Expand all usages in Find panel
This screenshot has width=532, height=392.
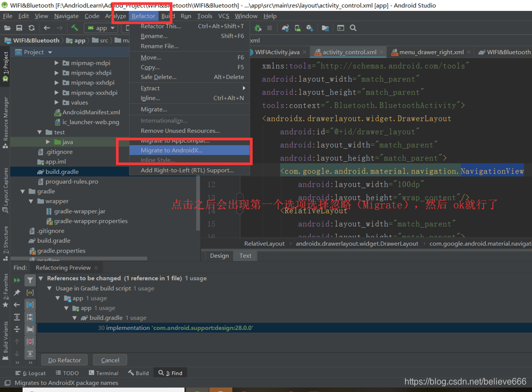[x=17, y=317]
